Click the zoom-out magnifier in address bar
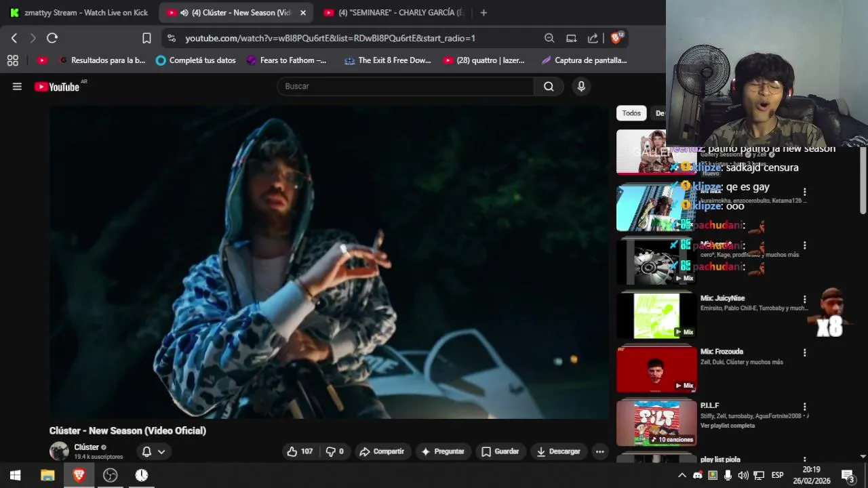 [x=549, y=39]
